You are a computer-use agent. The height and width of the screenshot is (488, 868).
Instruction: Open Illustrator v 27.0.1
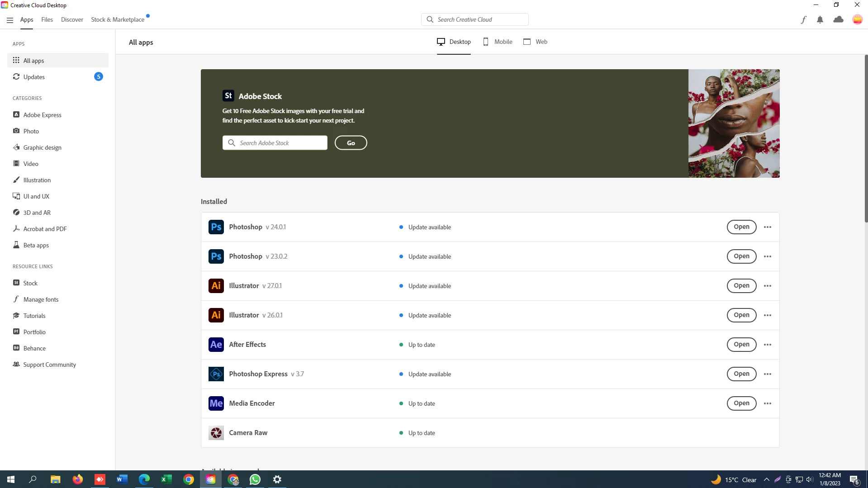click(742, 286)
